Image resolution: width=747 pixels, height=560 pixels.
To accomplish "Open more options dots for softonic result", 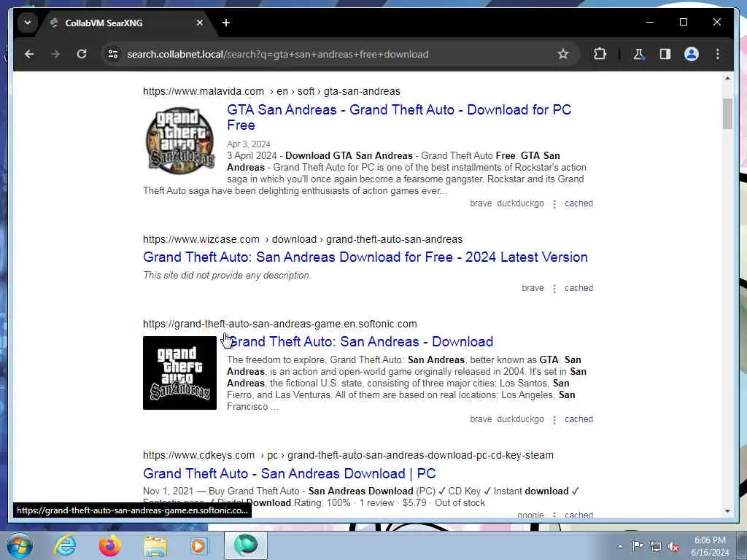I will (554, 420).
